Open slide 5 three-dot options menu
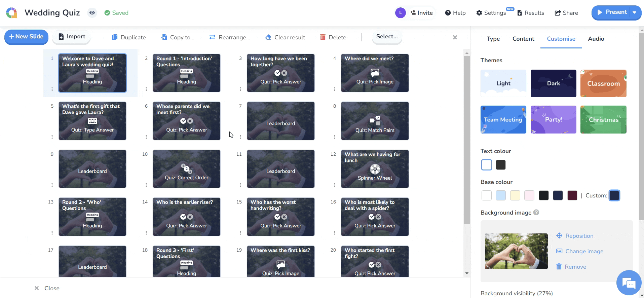The image size is (644, 298). point(52,137)
